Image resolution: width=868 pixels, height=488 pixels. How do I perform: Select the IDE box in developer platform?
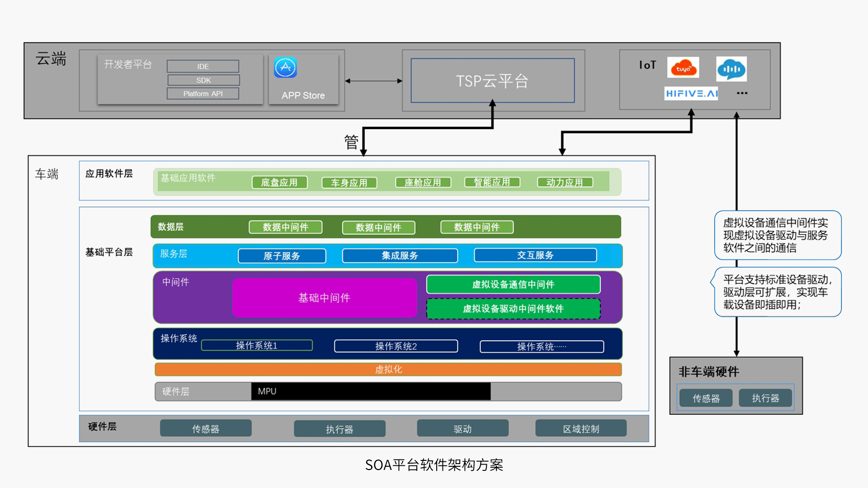coord(203,66)
